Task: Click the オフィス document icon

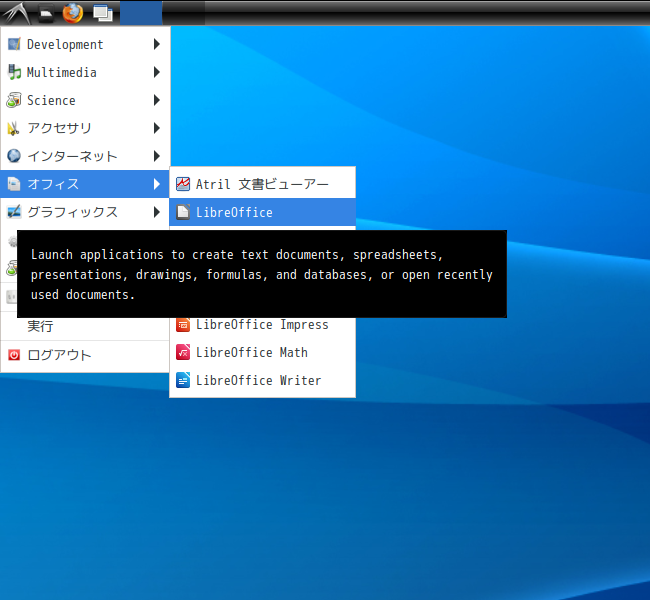Action: (14, 184)
